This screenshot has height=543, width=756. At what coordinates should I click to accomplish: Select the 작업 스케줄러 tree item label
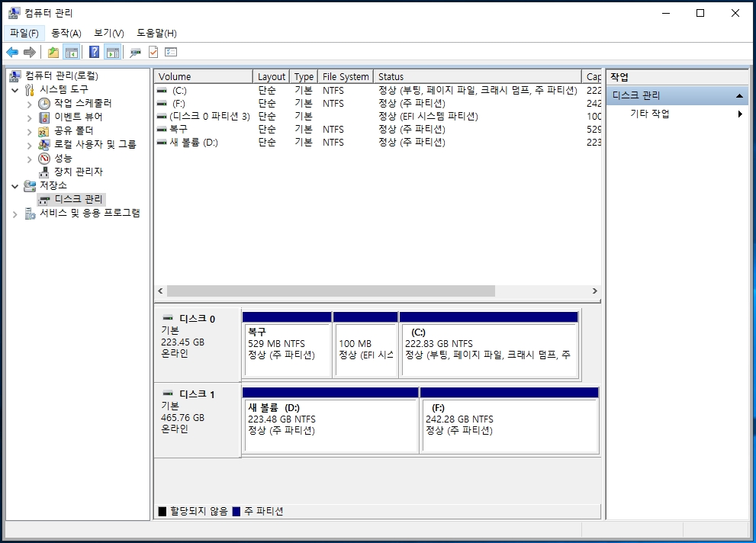point(82,103)
